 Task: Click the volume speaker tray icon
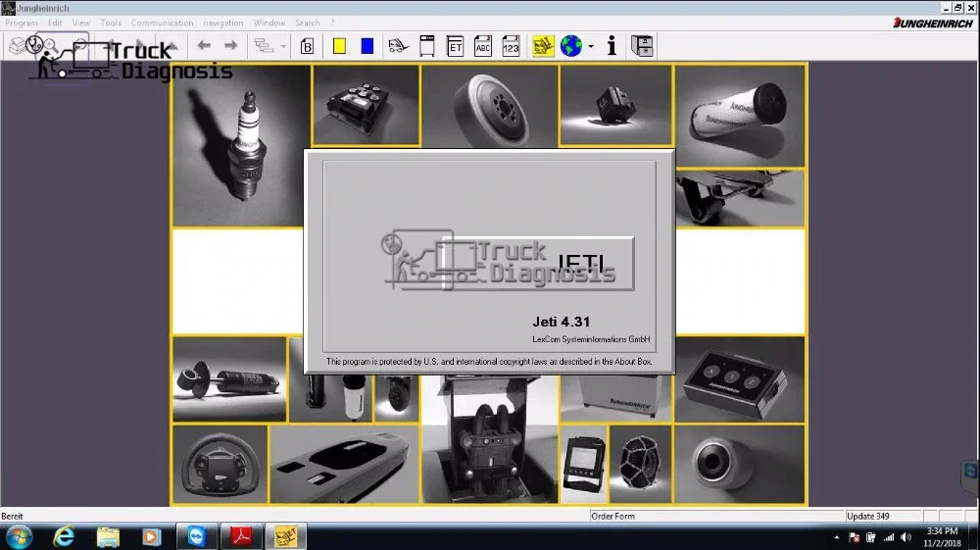click(x=906, y=537)
